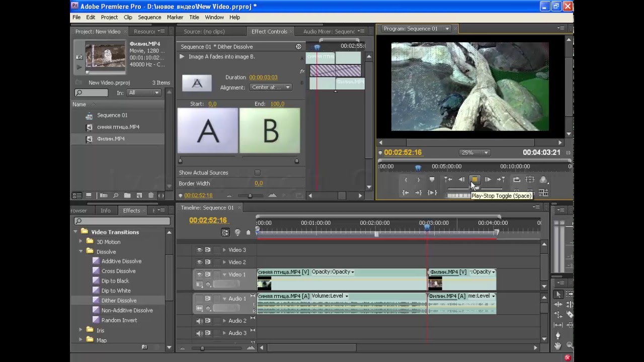
Task: Click Automate to Sequence icon
Action: (x=104, y=195)
